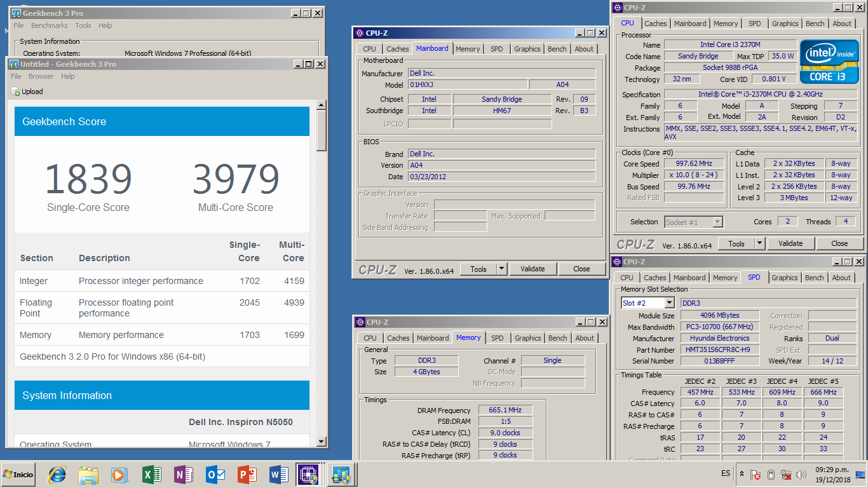Open Slot #2 memory slot dropdown
This screenshot has height=488, width=868.
pos(668,303)
